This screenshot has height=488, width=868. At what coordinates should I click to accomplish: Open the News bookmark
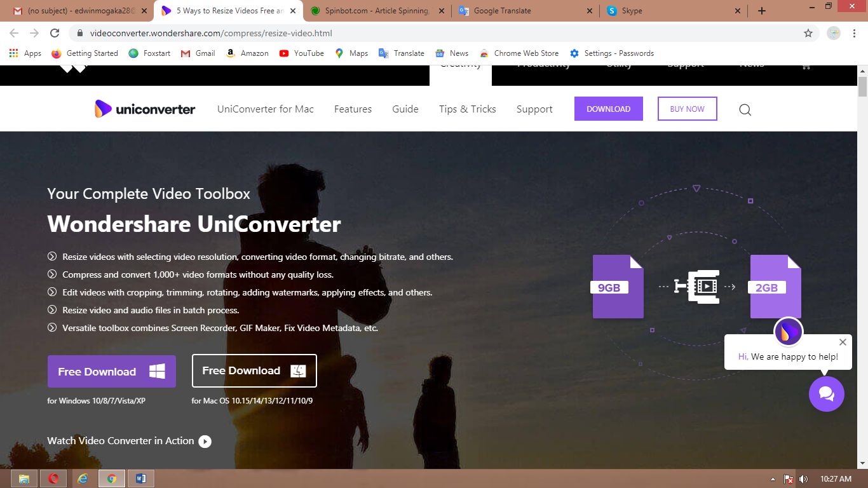(452, 53)
